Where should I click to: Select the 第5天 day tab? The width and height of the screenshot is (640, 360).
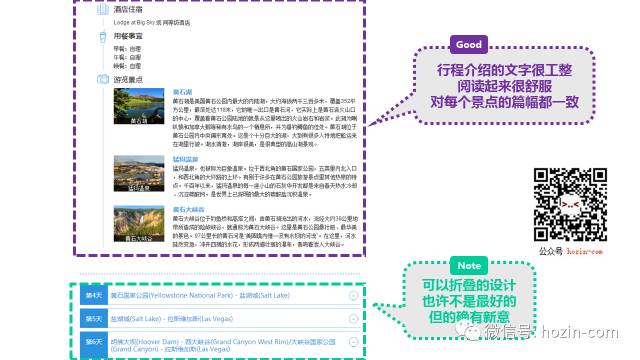coord(94,319)
